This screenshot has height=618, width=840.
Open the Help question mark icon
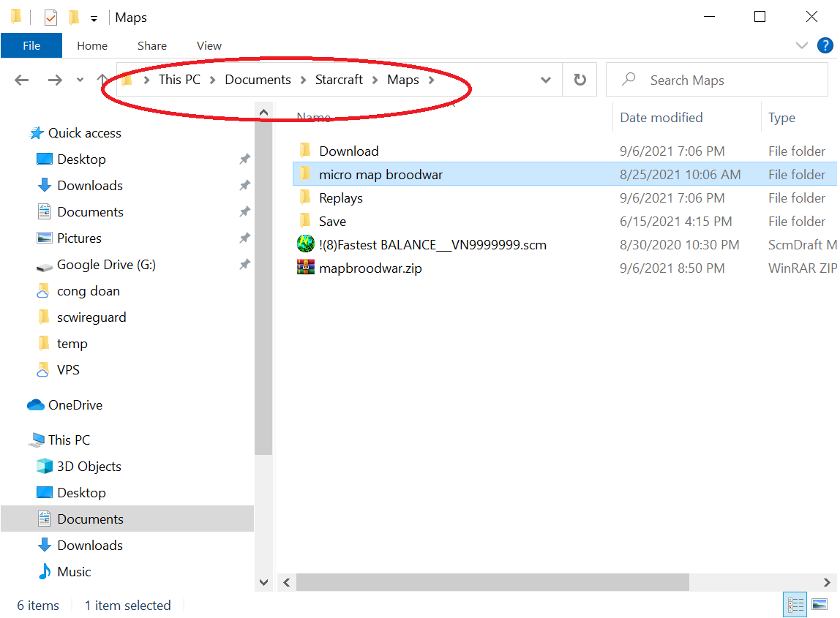click(x=825, y=45)
